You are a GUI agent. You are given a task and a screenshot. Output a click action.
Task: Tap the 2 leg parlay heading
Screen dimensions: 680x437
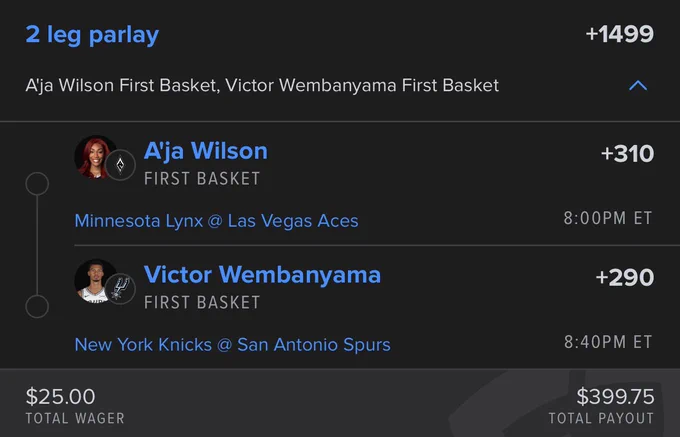92,36
